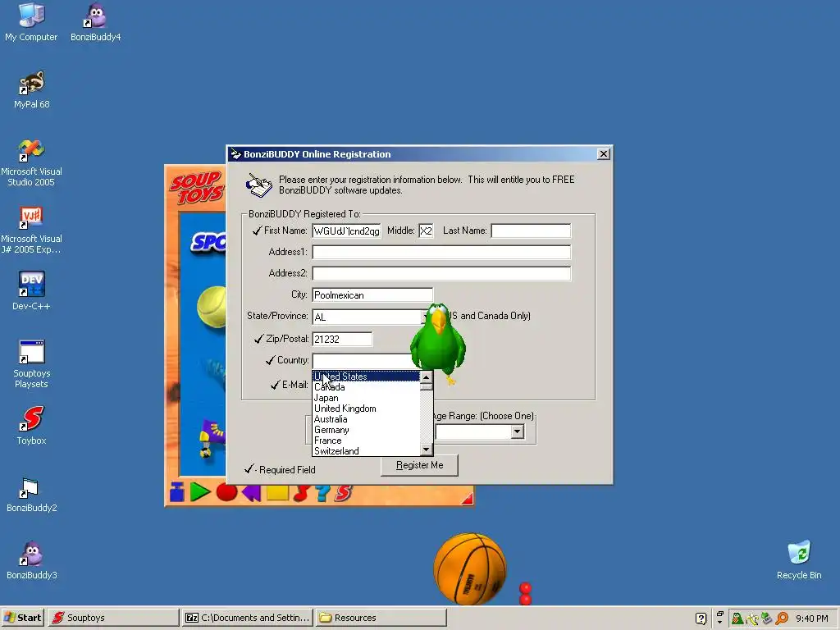The image size is (840, 630).
Task: Select the BonziBuddy3 desktop icon
Action: (x=31, y=560)
